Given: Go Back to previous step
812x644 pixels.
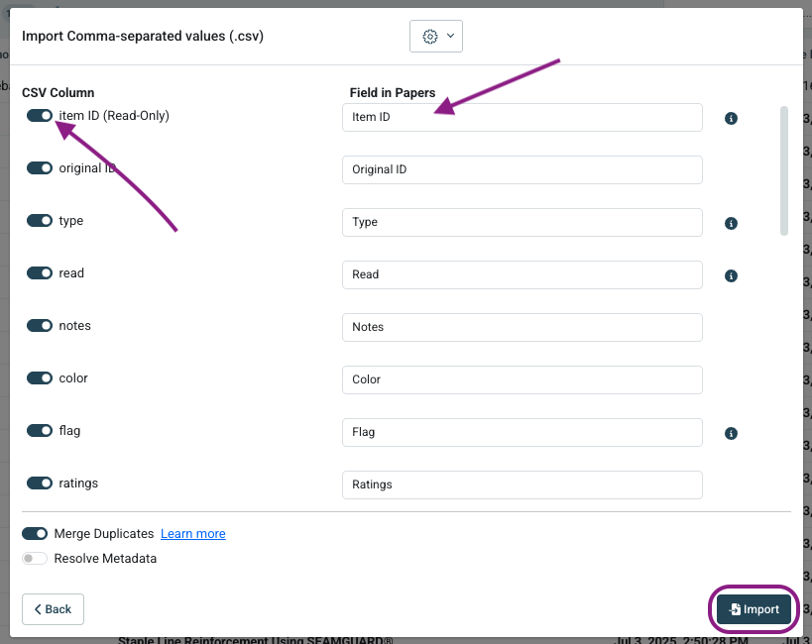Looking at the screenshot, I should coord(53,609).
